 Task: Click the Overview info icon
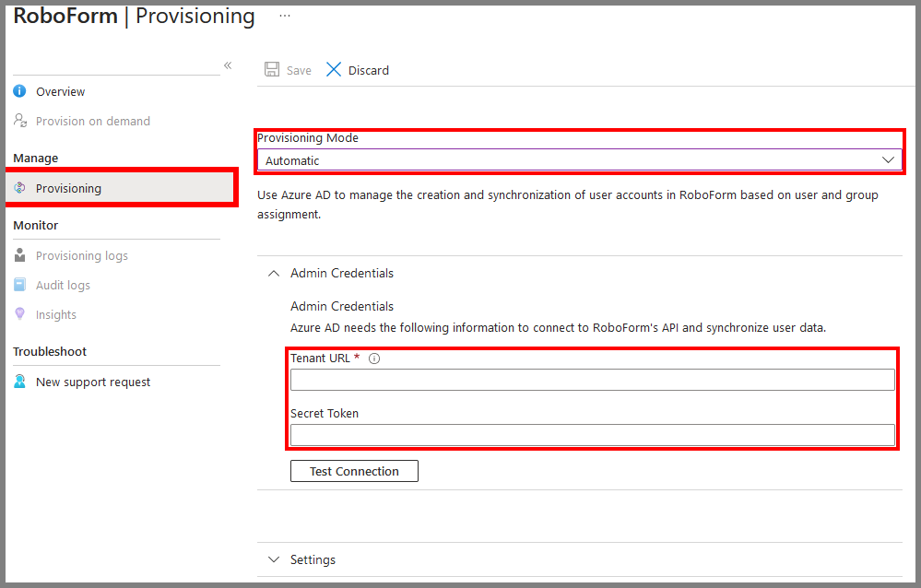(x=19, y=91)
